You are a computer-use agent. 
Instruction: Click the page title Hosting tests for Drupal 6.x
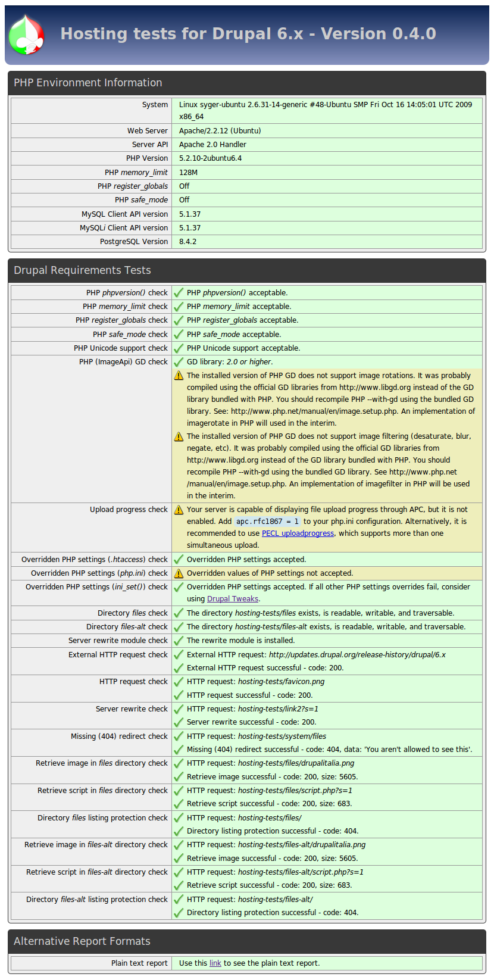coord(248,34)
